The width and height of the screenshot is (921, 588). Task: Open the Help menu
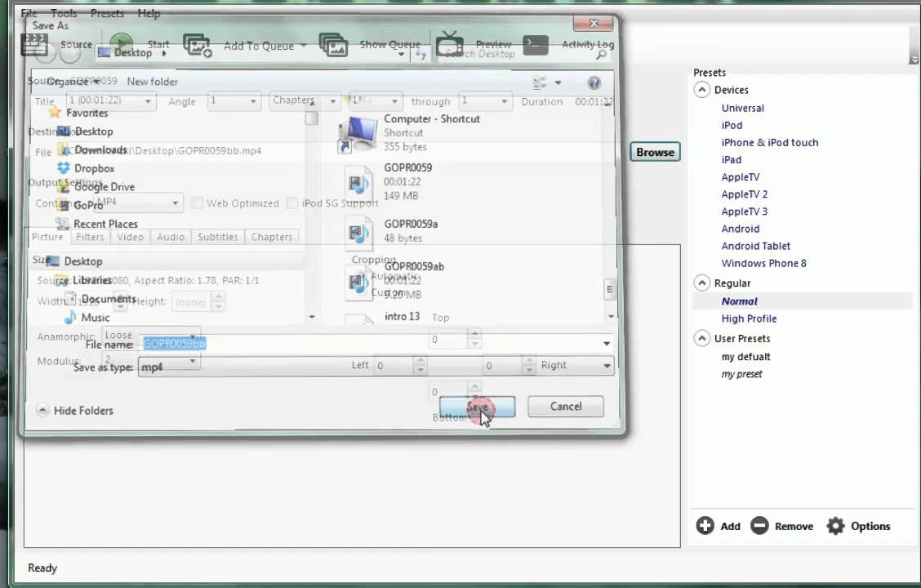149,13
